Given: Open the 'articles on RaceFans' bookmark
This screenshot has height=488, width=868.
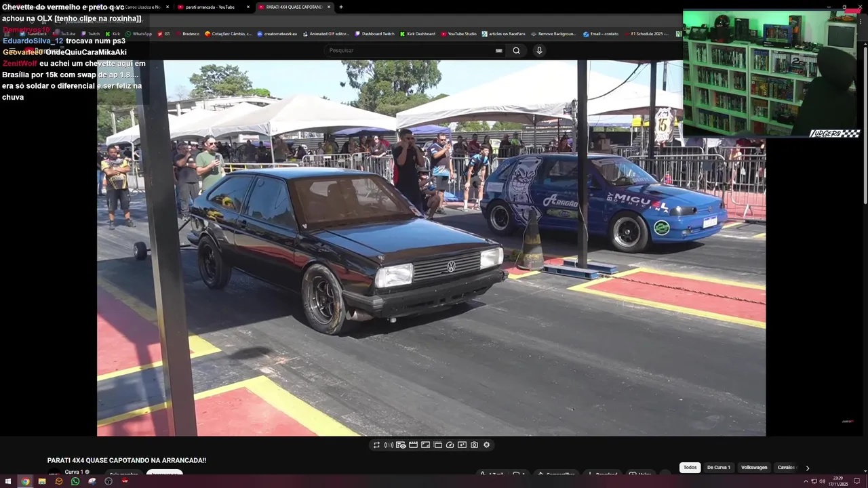Looking at the screenshot, I should tap(504, 34).
